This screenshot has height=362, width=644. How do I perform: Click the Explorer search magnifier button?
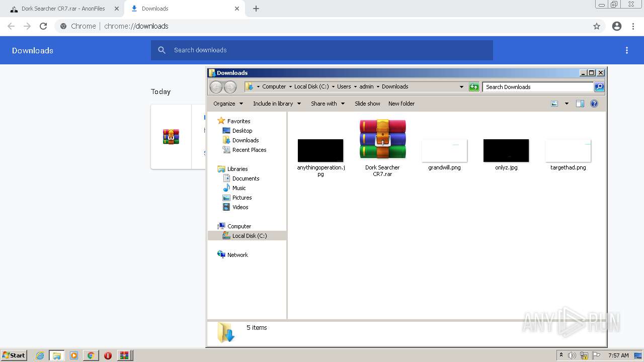pos(599,87)
